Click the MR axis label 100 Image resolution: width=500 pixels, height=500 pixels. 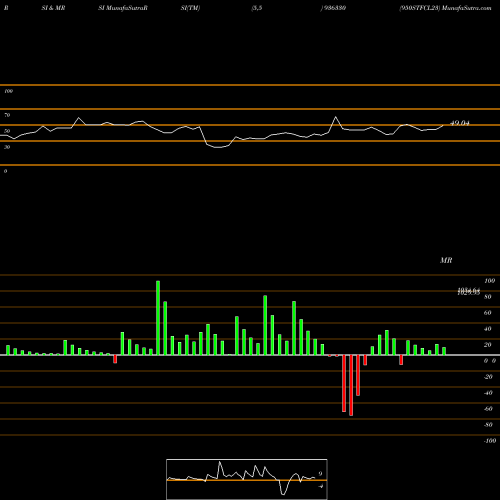pos(489,281)
